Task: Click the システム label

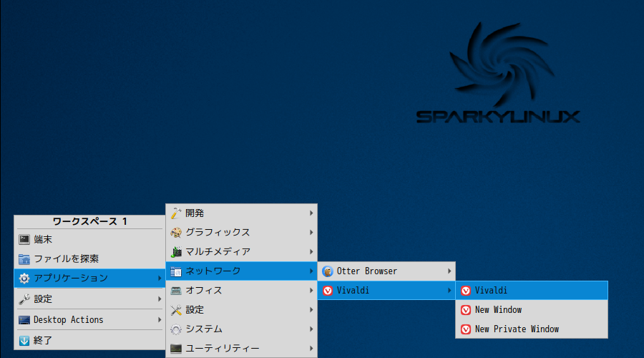Action: click(x=204, y=329)
